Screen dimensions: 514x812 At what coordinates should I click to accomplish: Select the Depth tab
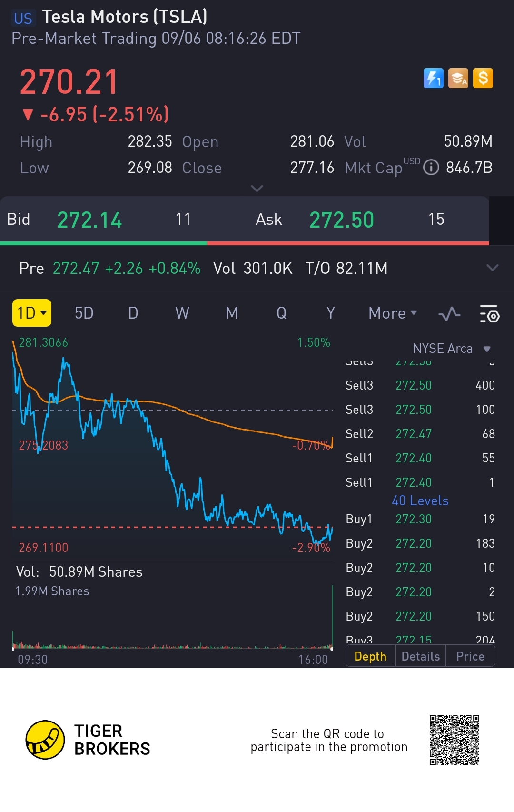(x=370, y=656)
